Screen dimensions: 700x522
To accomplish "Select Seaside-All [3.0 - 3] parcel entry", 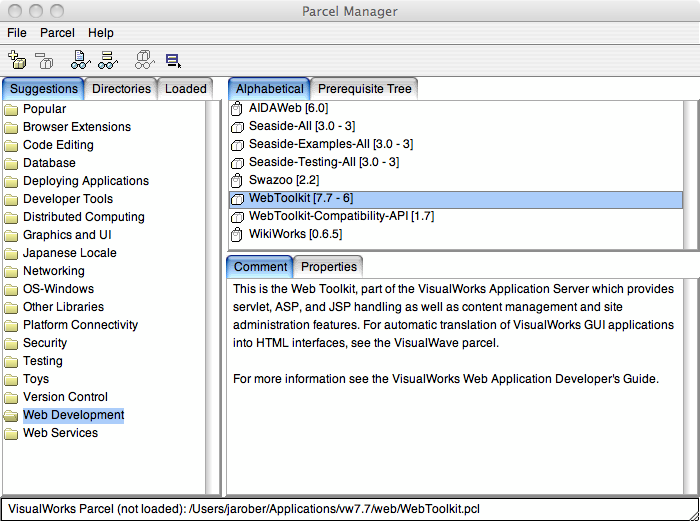I will pyautogui.click(x=302, y=126).
